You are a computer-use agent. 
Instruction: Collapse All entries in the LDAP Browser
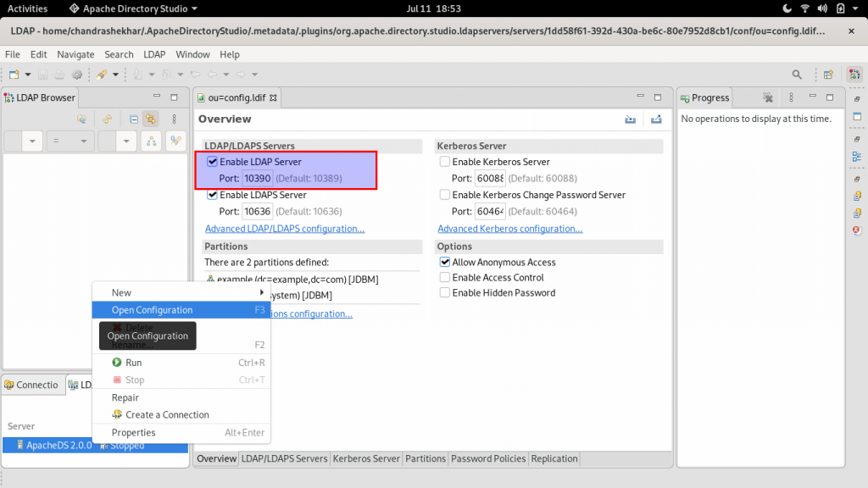pos(133,119)
